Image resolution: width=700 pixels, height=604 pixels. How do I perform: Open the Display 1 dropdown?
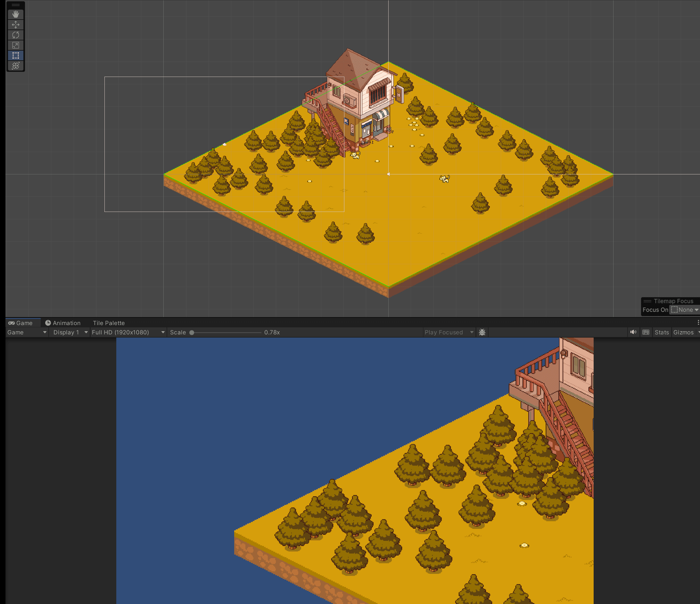(70, 332)
